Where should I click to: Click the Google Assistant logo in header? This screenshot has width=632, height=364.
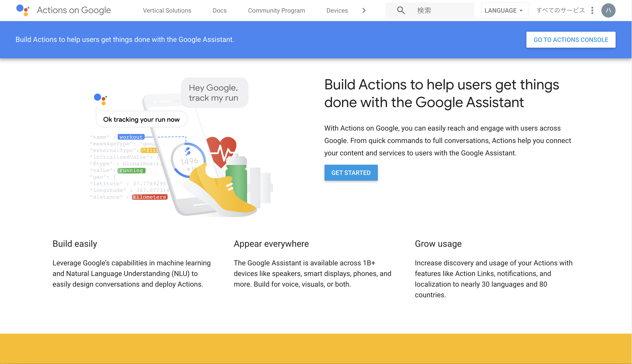click(x=23, y=10)
